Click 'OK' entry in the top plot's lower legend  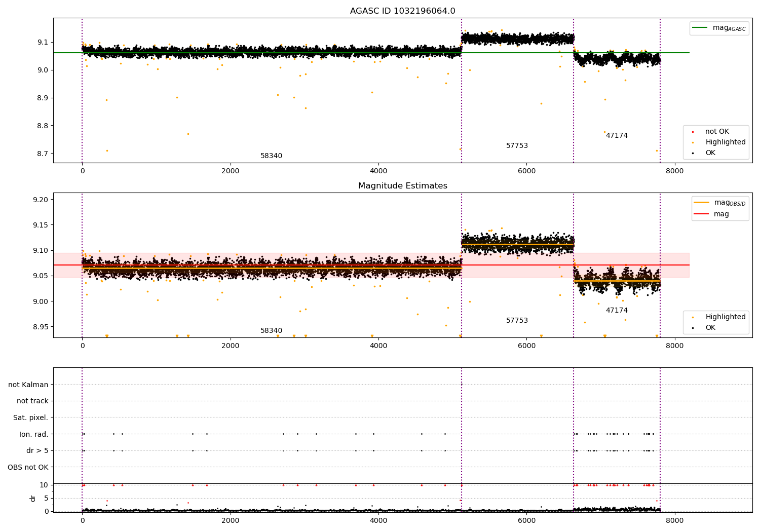tap(710, 153)
